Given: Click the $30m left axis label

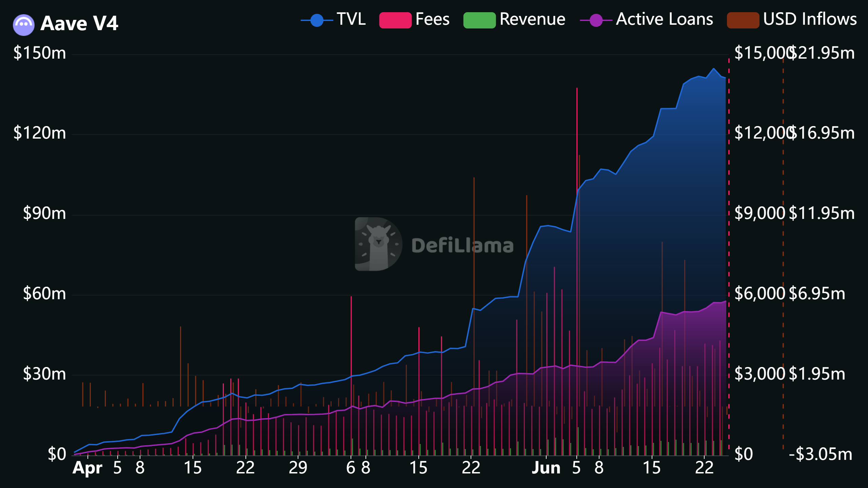Looking at the screenshot, I should (x=44, y=374).
